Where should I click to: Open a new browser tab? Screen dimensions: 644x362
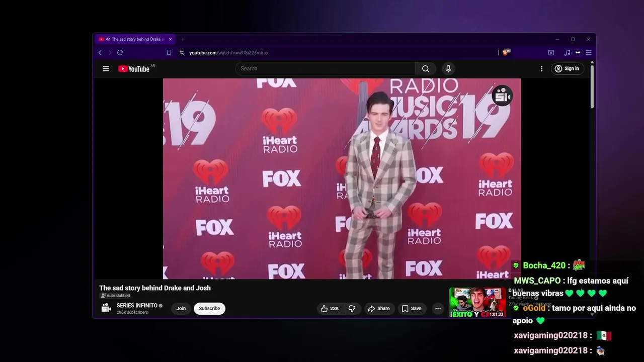[183, 39]
